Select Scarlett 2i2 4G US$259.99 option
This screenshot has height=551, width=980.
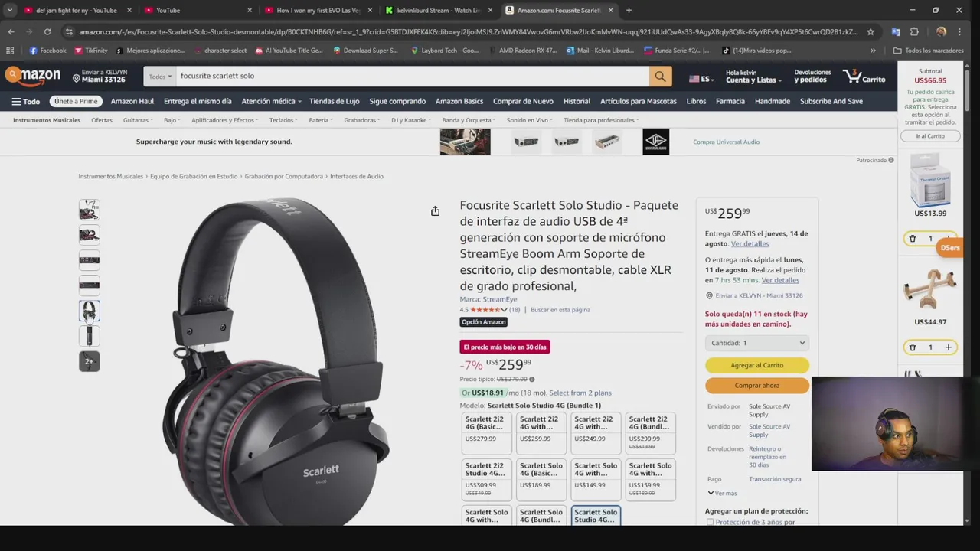541,433
